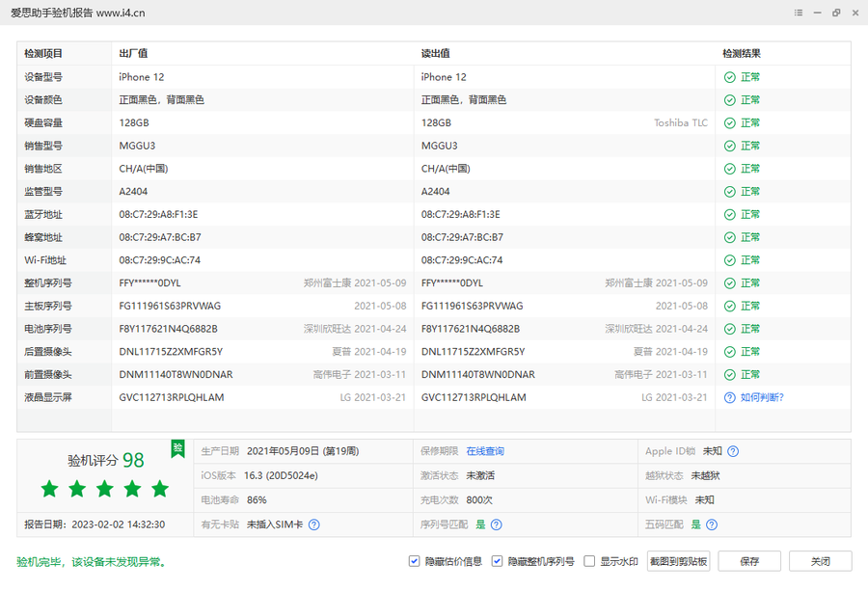The height and width of the screenshot is (591, 868).
Task: Click the green check icon in 蓝牙地址 row
Action: [x=730, y=215]
